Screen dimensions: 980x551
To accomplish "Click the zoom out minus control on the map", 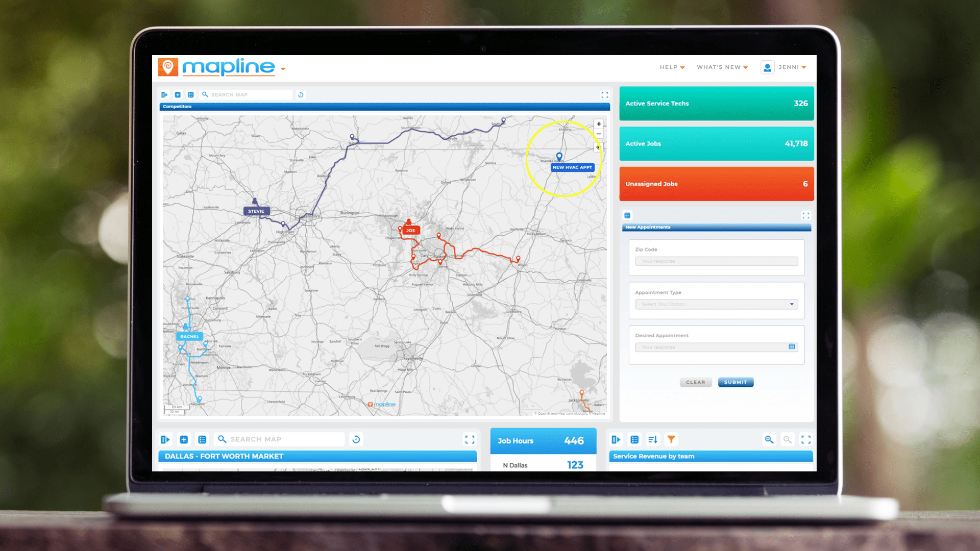I will coord(598,134).
